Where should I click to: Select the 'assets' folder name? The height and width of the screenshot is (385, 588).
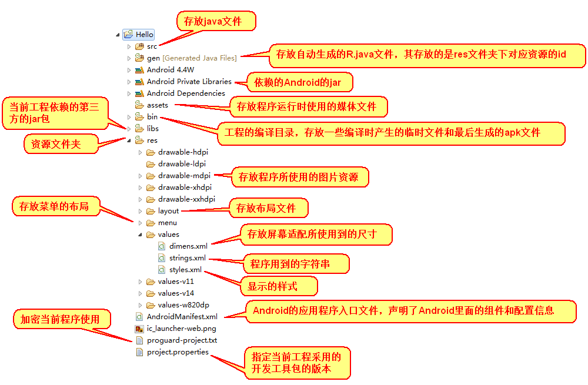158,105
